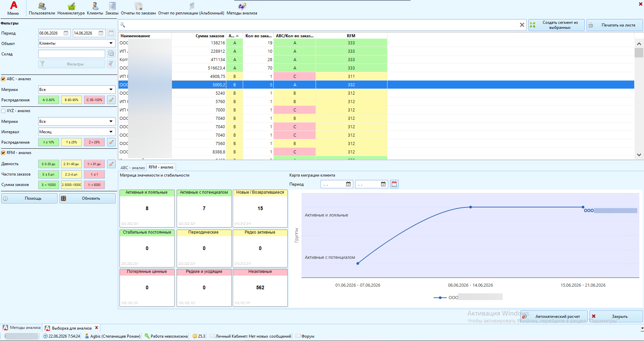This screenshot has height=341, width=644.
Task: Open the Пользователи toolbar icon
Action: pyautogui.click(x=42, y=9)
